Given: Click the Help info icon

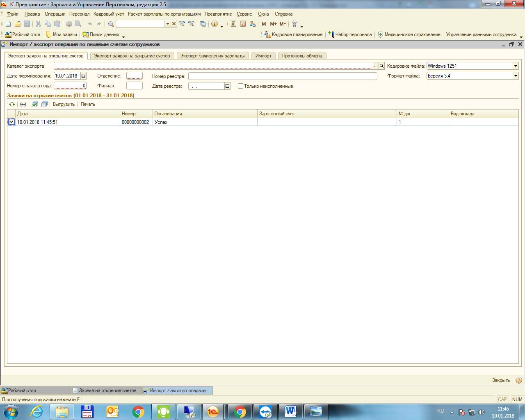Looking at the screenshot, I should coord(215,24).
